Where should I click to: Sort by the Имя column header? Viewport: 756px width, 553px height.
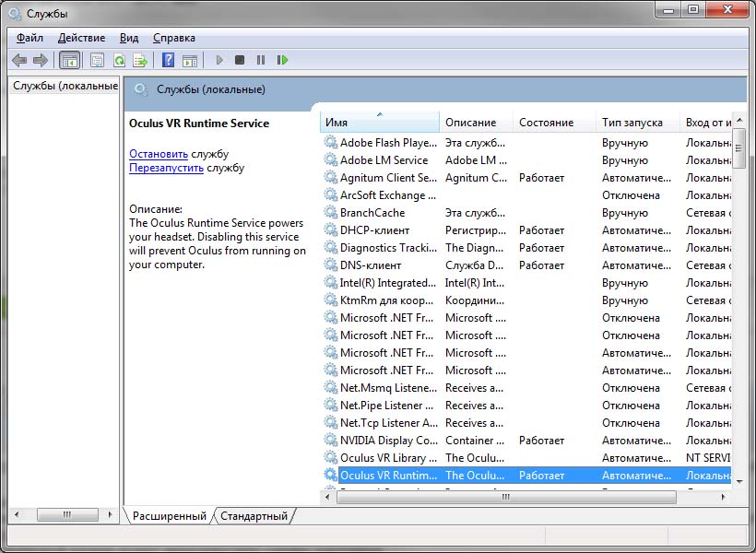point(380,123)
